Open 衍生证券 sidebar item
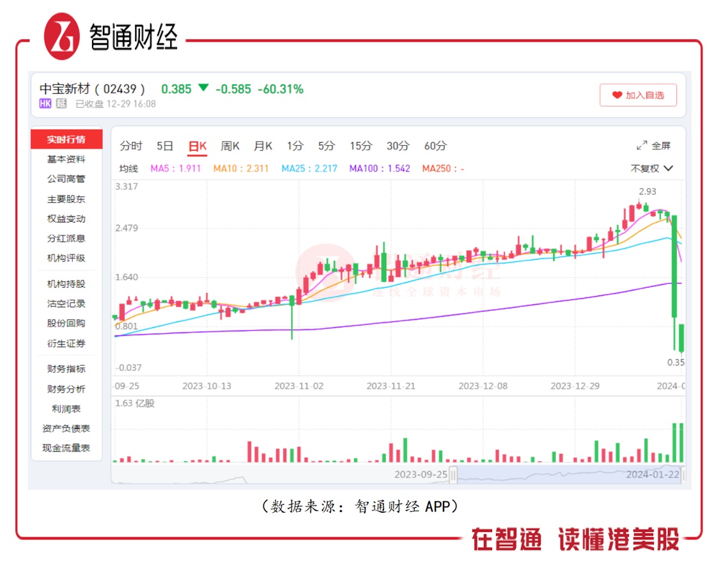Screen dimensions: 728x571 (66, 343)
